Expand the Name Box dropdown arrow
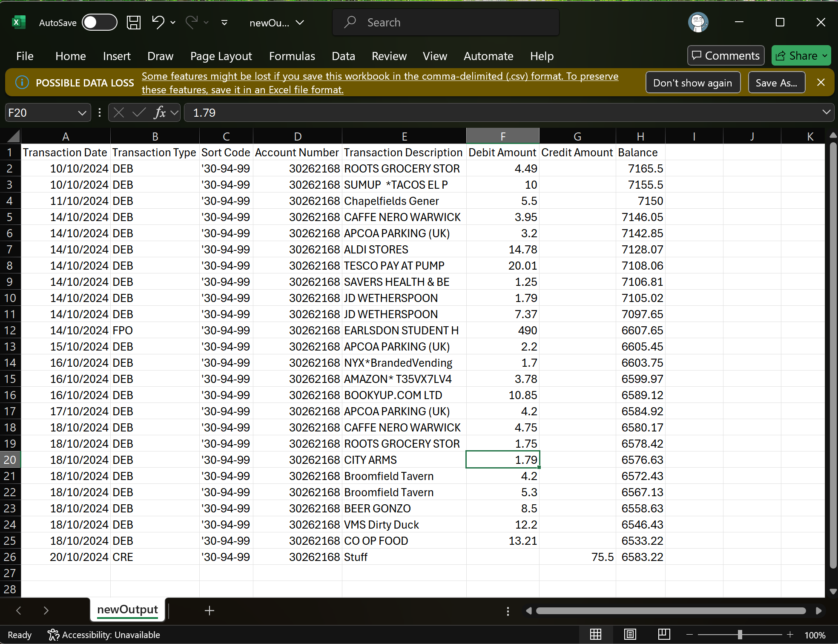This screenshot has height=644, width=838. point(82,113)
